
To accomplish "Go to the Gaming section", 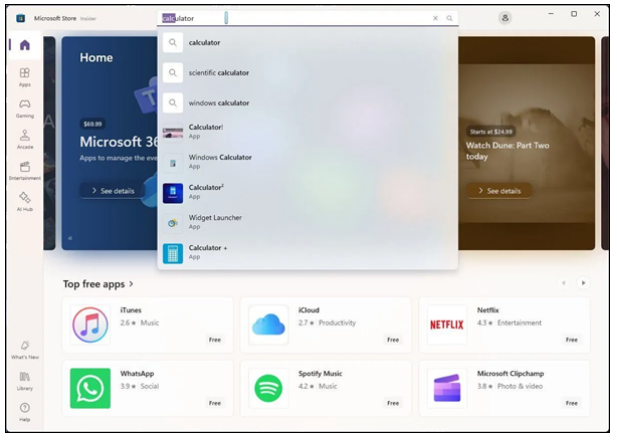I will pos(24,108).
